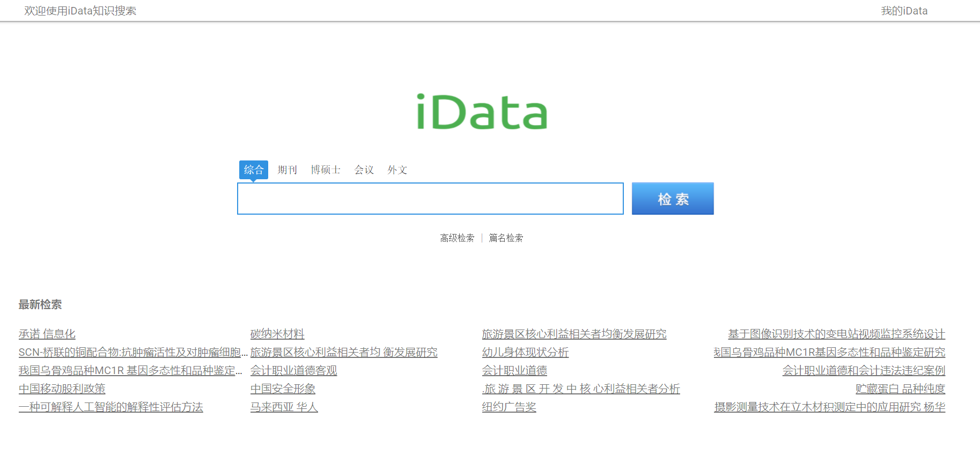Open recent search 贮藏蛋白 品种纯度
This screenshot has height=454, width=980.
click(901, 389)
